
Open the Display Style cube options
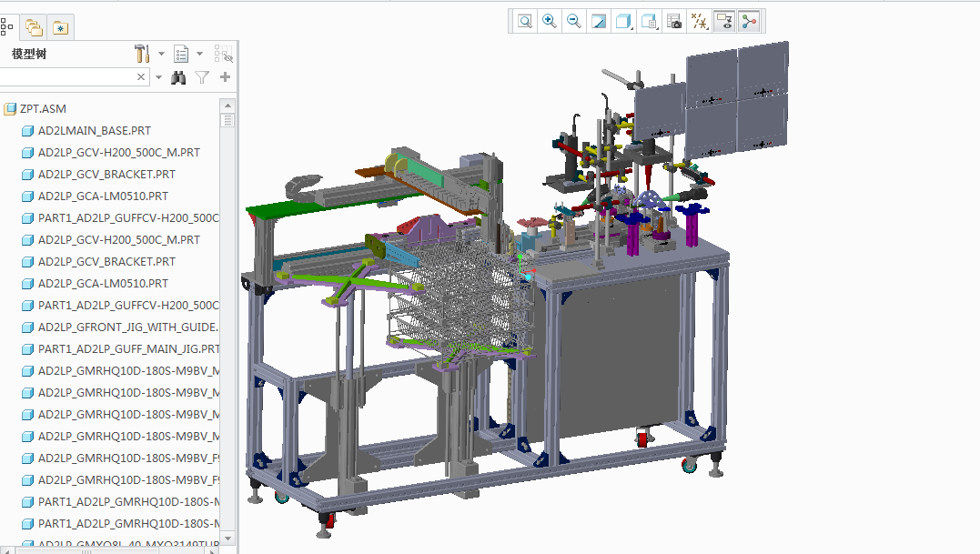tap(623, 21)
